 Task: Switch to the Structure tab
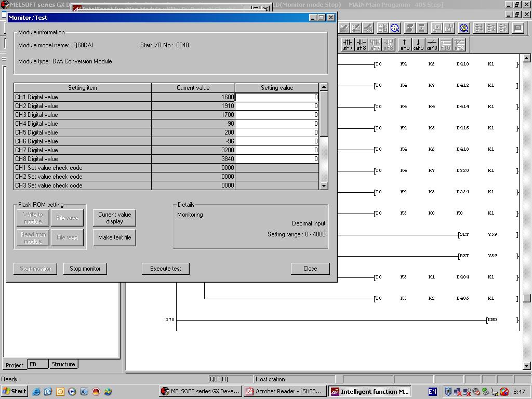click(63, 364)
